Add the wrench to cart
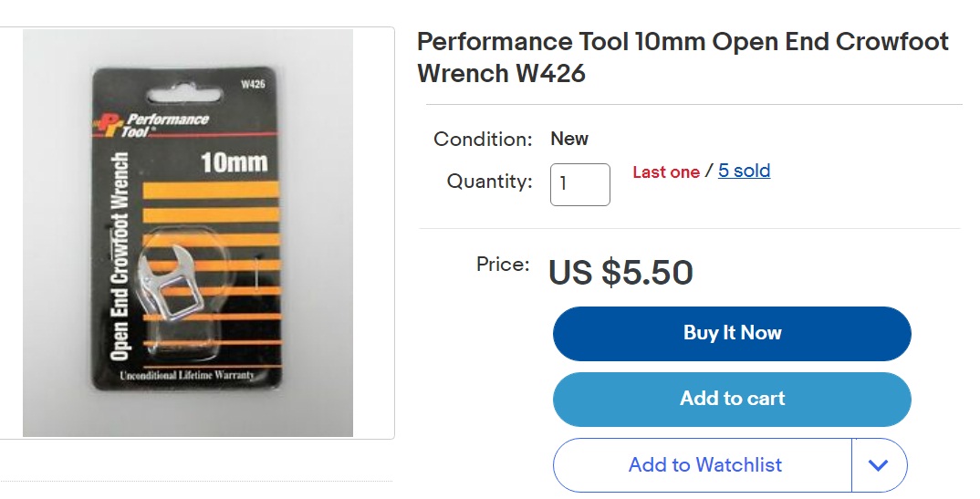The image size is (980, 499). (x=732, y=399)
